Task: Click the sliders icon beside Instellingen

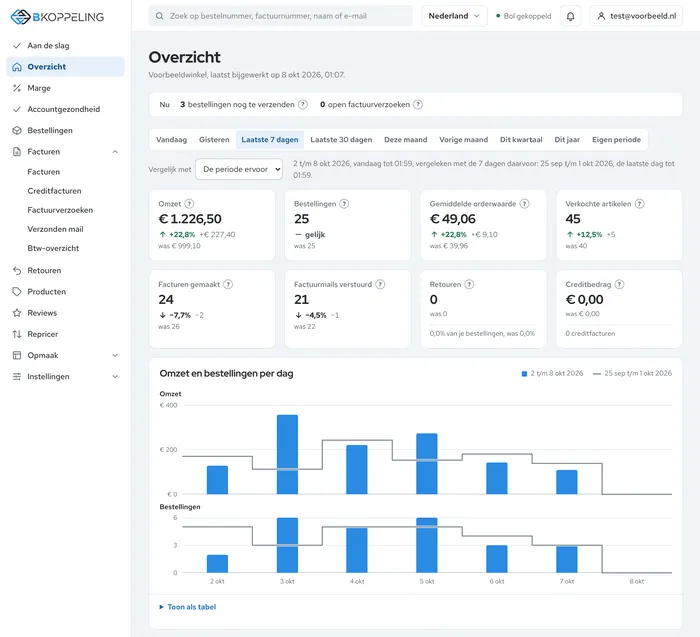Action: click(x=17, y=376)
